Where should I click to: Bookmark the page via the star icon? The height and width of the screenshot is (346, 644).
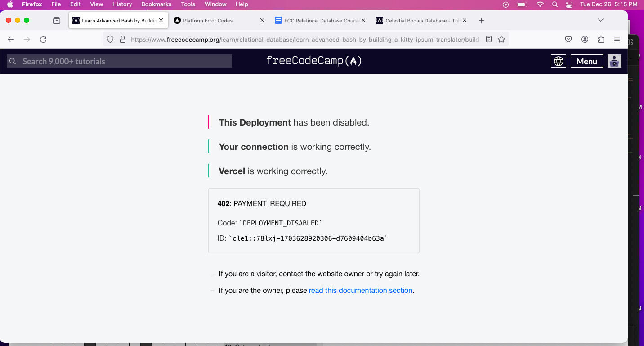click(x=501, y=39)
